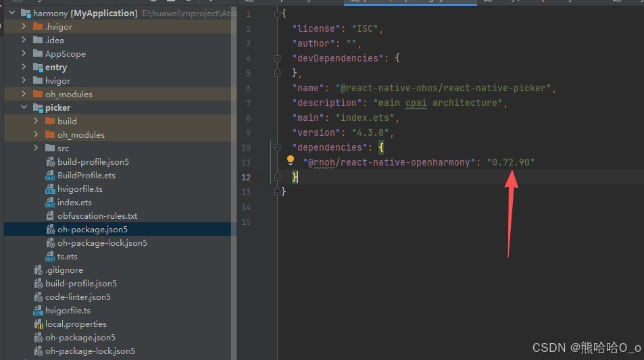
Task: Click the .hvigor folder icon
Action: tap(38, 27)
